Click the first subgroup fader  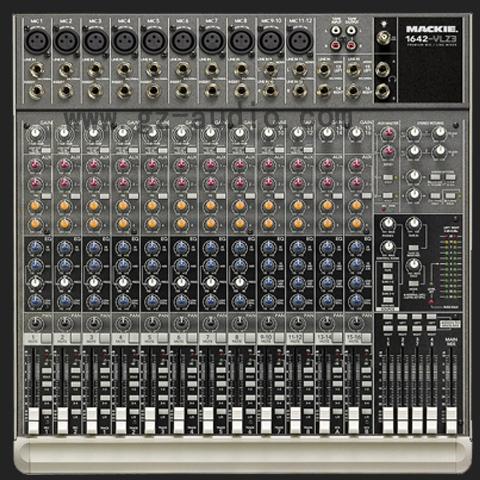point(388,420)
